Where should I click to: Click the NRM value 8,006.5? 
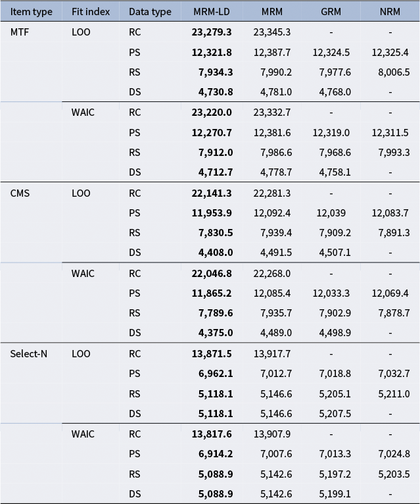[x=390, y=72]
